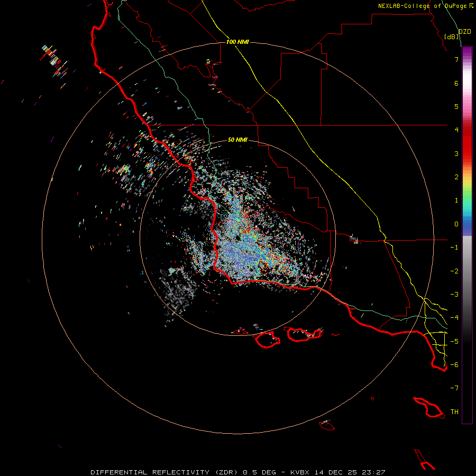476x476 pixels.
Task: Click the -2 value on the scale
Action: point(454,271)
